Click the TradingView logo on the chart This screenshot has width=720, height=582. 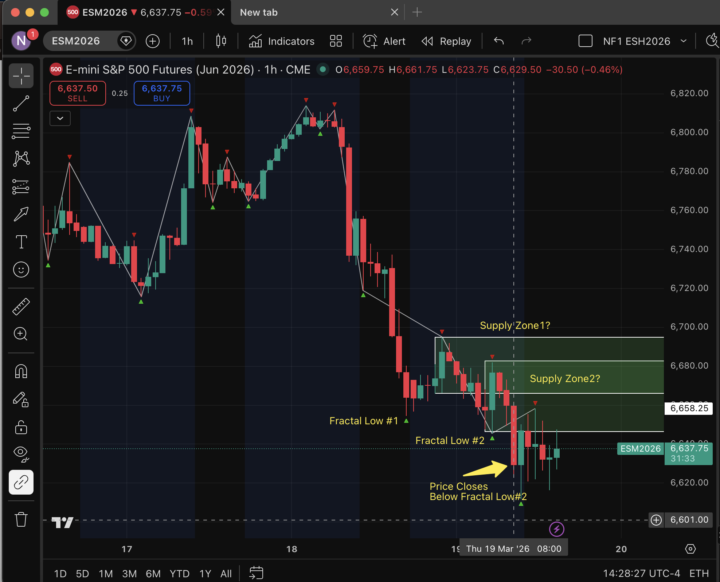click(x=62, y=522)
